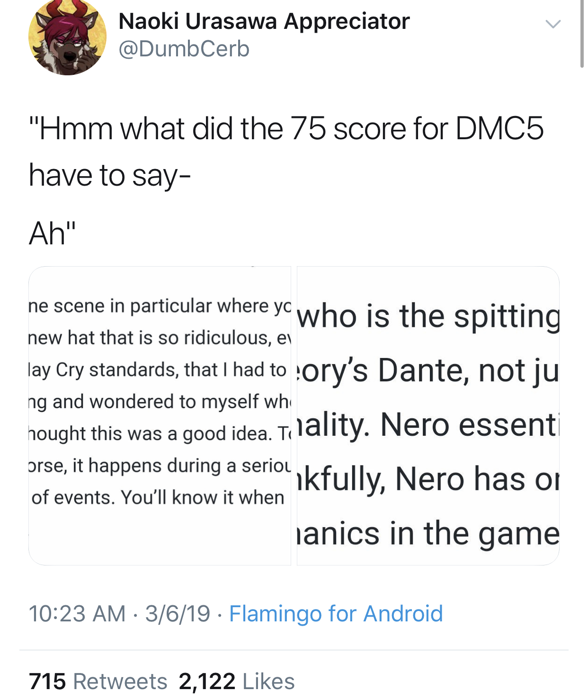Visit the @DumbCerb handle

(x=184, y=49)
